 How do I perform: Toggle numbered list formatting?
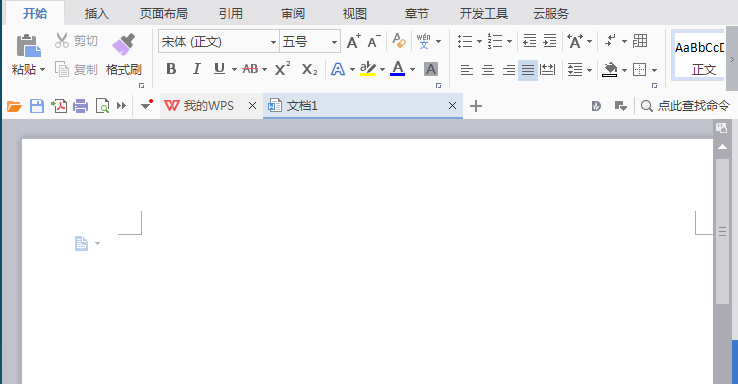[495, 41]
